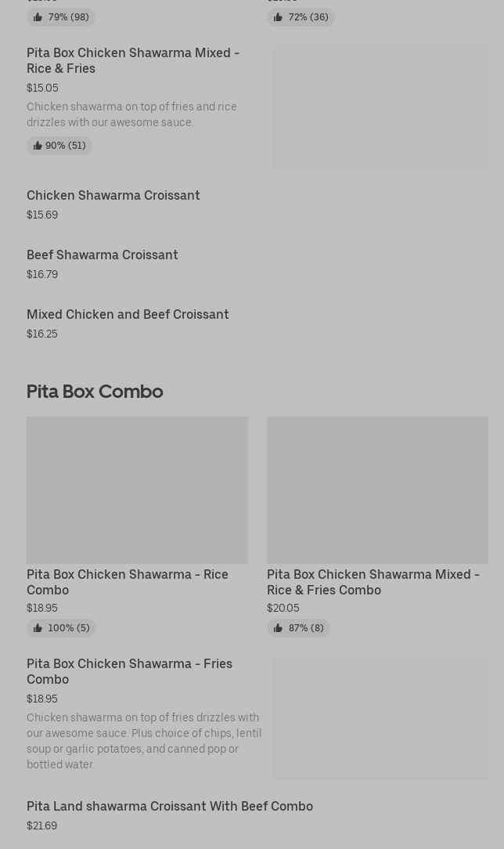Image resolution: width=504 pixels, height=849 pixels.
Task: Open Beef Shawarma Croissant item
Action: tap(103, 255)
